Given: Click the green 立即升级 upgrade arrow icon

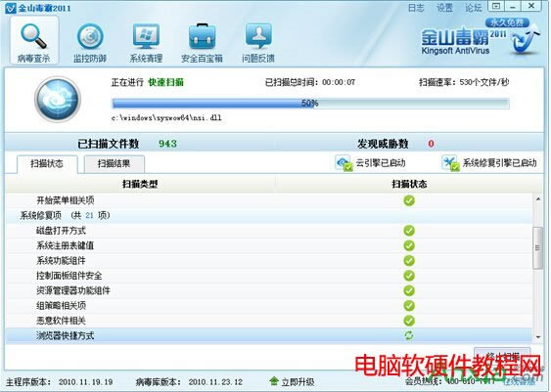Looking at the screenshot, I should (x=274, y=381).
